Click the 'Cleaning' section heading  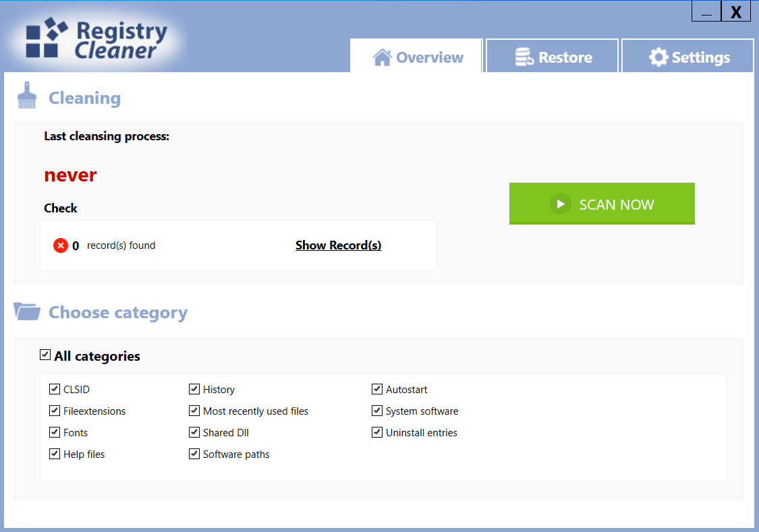click(x=85, y=98)
